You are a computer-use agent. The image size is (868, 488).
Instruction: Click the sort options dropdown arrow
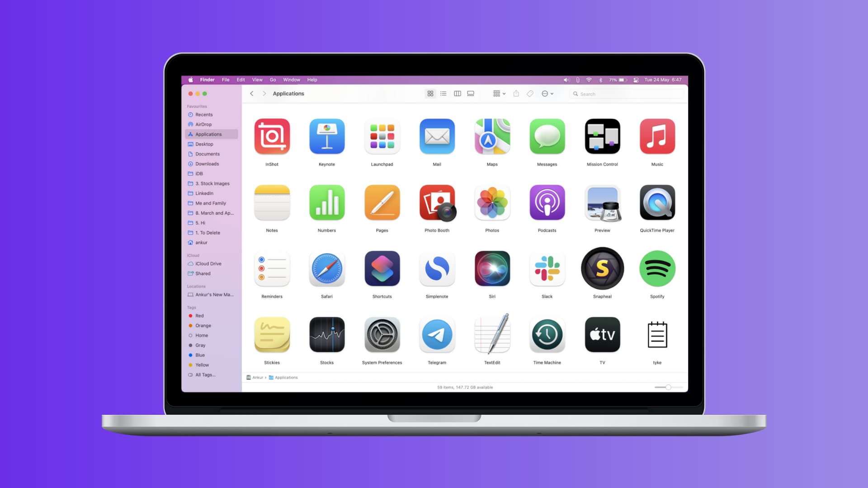point(504,94)
